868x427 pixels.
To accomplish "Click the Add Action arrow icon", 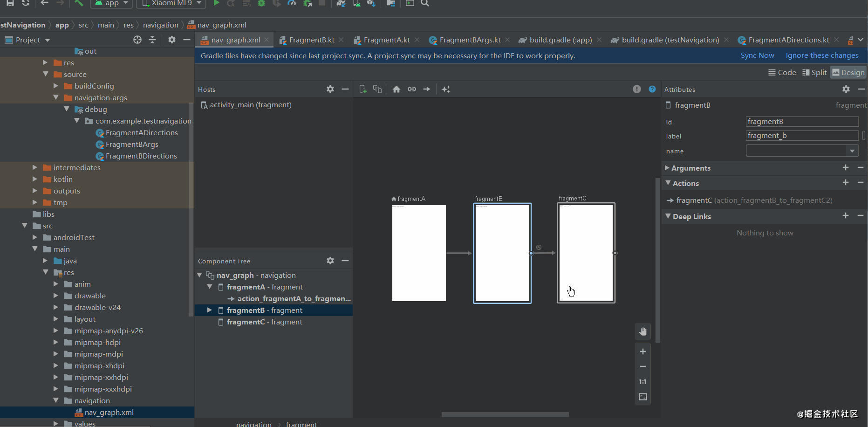I will tap(427, 89).
